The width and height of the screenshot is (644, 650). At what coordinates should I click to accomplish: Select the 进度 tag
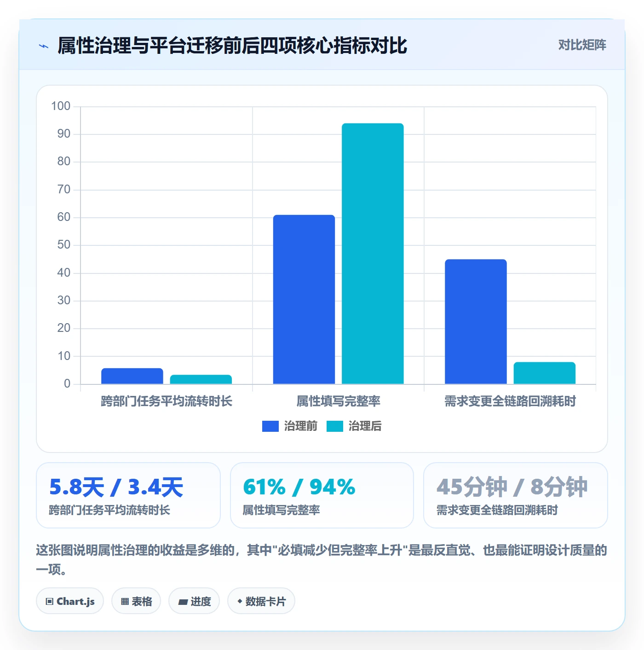point(194,601)
